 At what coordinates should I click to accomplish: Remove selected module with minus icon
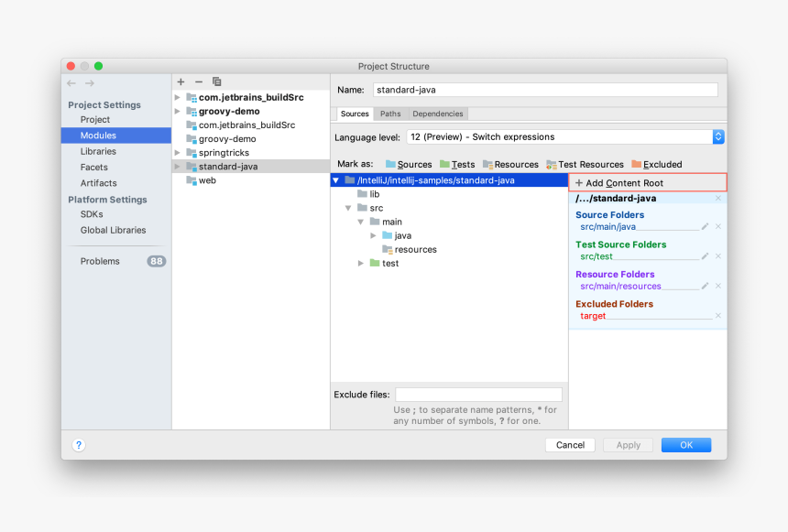(199, 81)
